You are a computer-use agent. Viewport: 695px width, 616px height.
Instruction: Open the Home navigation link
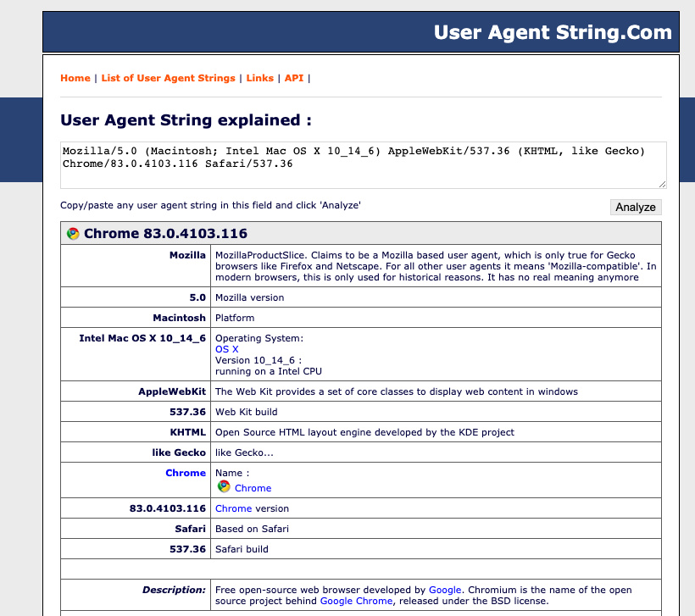[x=75, y=78]
